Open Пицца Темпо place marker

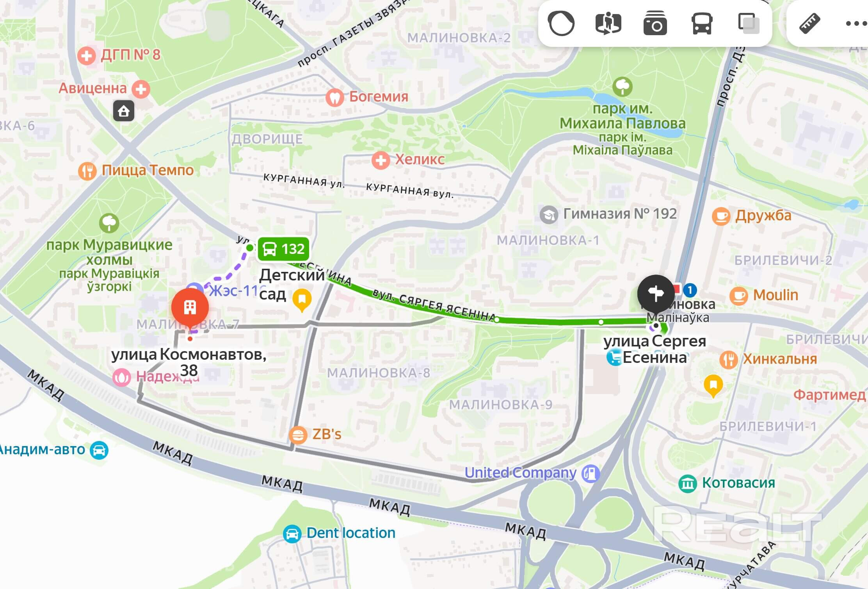click(87, 171)
